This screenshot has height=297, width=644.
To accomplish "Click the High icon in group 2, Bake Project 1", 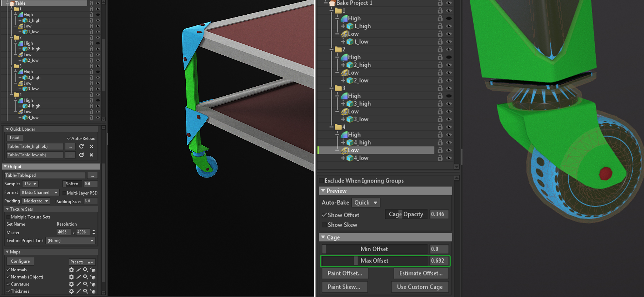I will [x=344, y=57].
